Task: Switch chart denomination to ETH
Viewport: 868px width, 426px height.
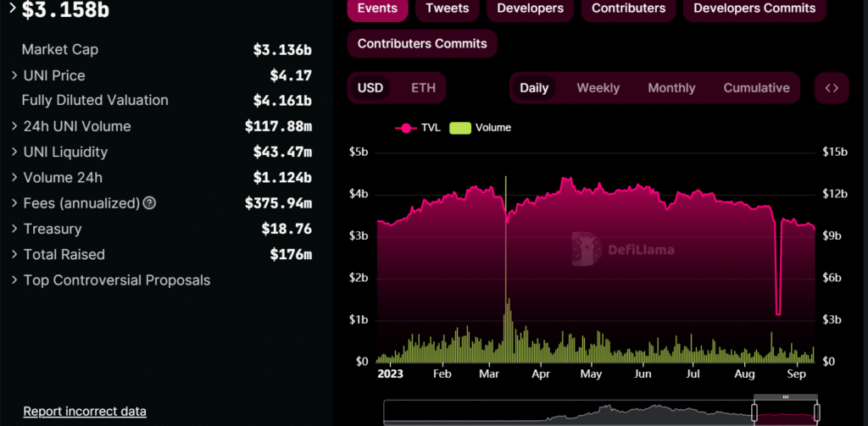Action: pyautogui.click(x=423, y=88)
